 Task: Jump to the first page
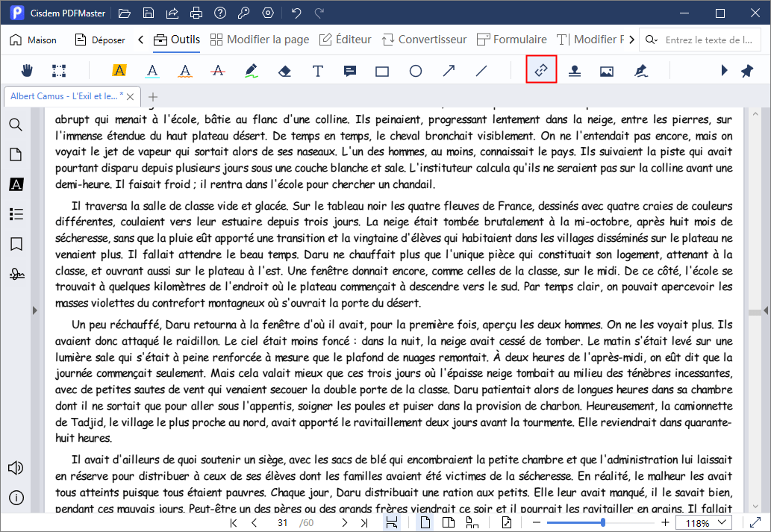click(234, 522)
